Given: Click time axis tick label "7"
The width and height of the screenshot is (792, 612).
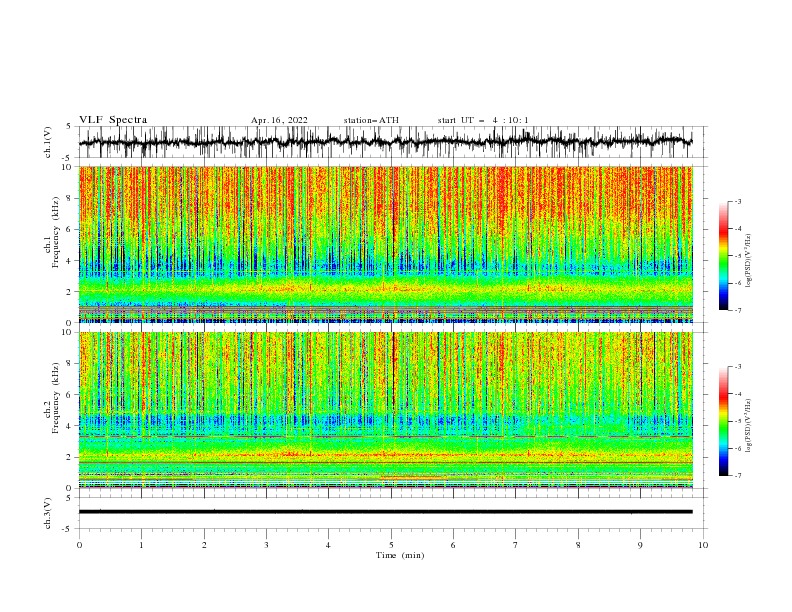Looking at the screenshot, I should point(516,545).
